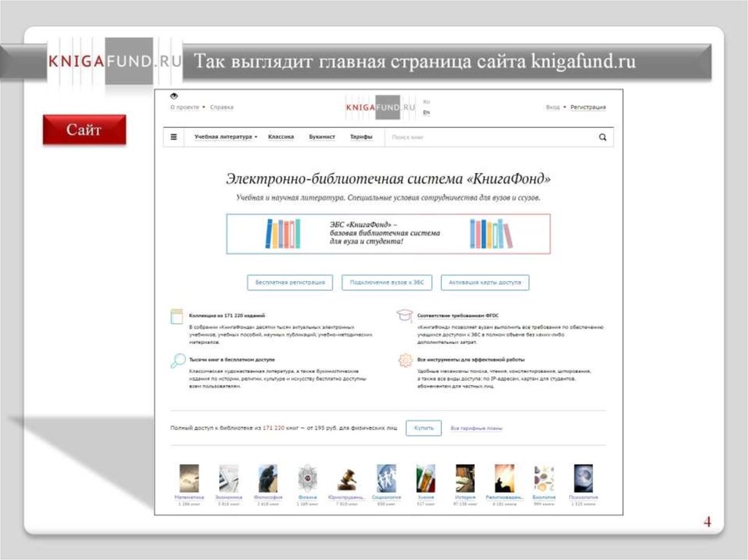This screenshot has height=560, width=748.
Task: Click the Бесплатная регистрация button
Action: (290, 283)
